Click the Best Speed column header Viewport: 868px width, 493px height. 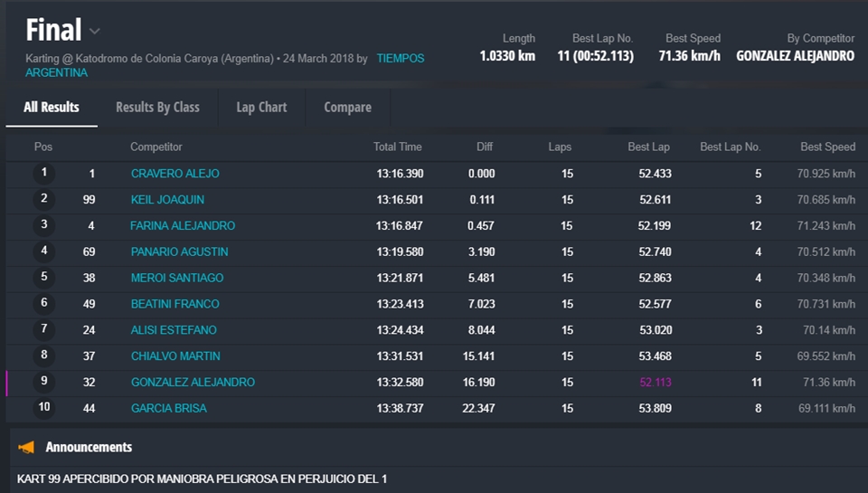pos(826,147)
